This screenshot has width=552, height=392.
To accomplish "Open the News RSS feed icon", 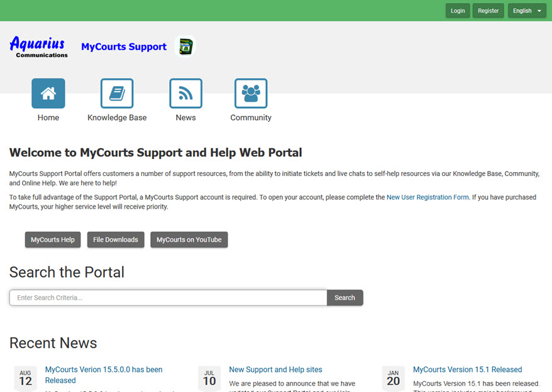I will pos(185,93).
